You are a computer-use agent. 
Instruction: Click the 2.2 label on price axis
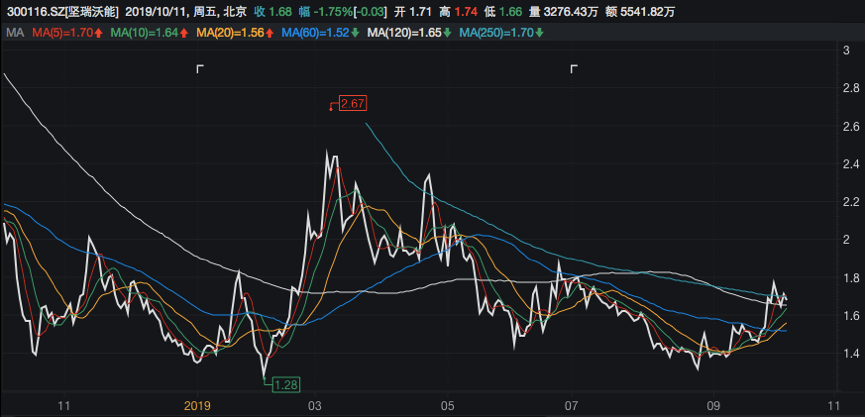tap(849, 202)
